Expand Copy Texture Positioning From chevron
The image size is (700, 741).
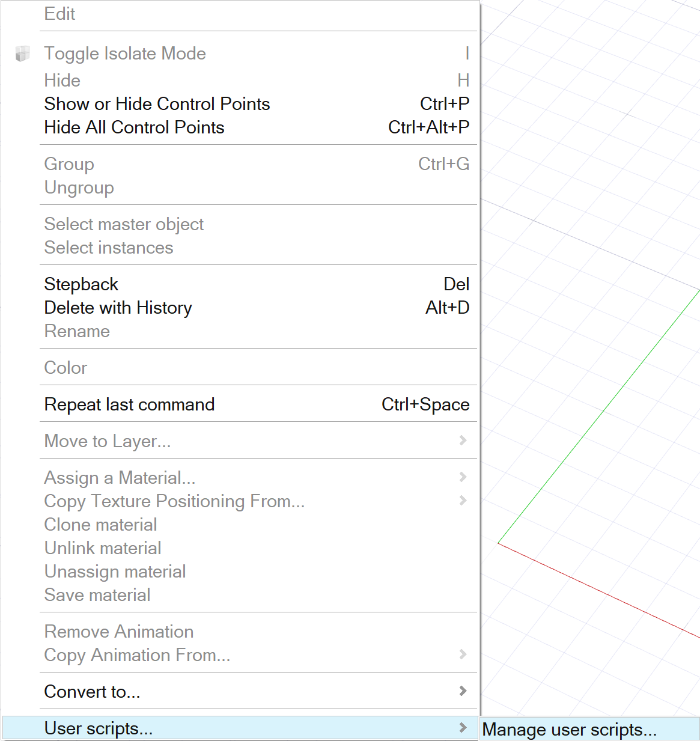coord(463,501)
